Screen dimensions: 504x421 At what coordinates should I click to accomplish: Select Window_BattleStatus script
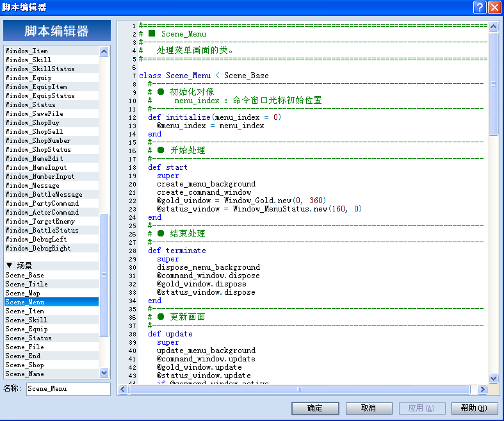(51, 231)
